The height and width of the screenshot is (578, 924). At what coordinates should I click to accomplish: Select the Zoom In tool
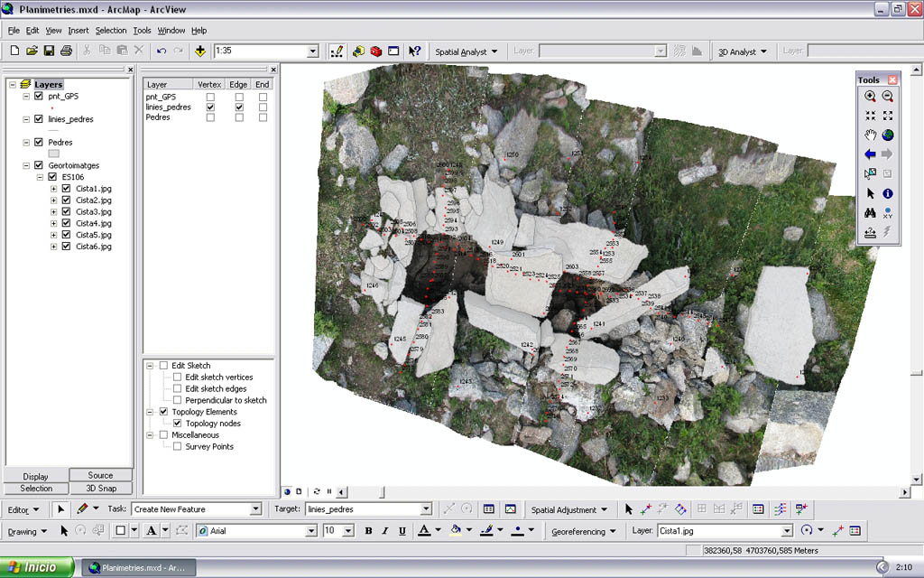tap(870, 97)
